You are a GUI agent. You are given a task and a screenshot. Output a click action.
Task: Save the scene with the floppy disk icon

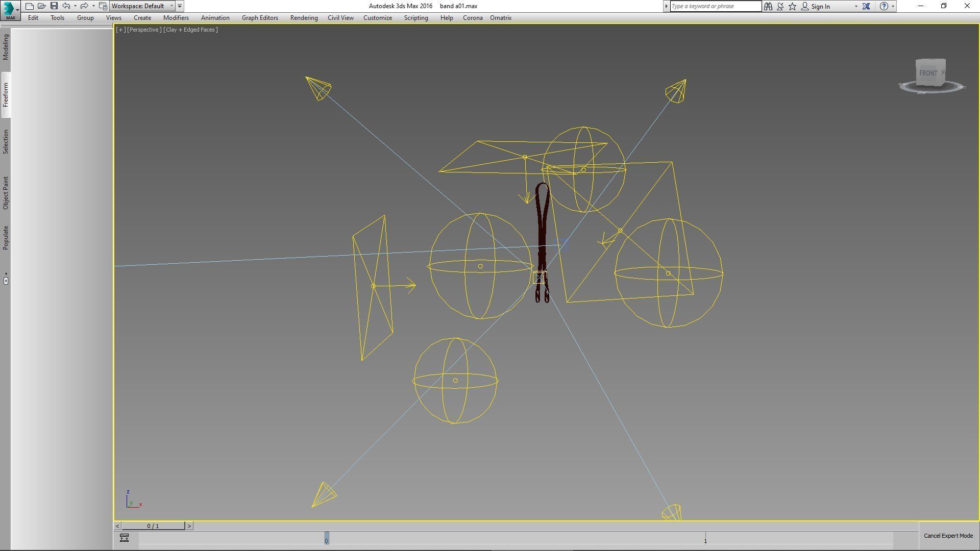[x=54, y=6]
